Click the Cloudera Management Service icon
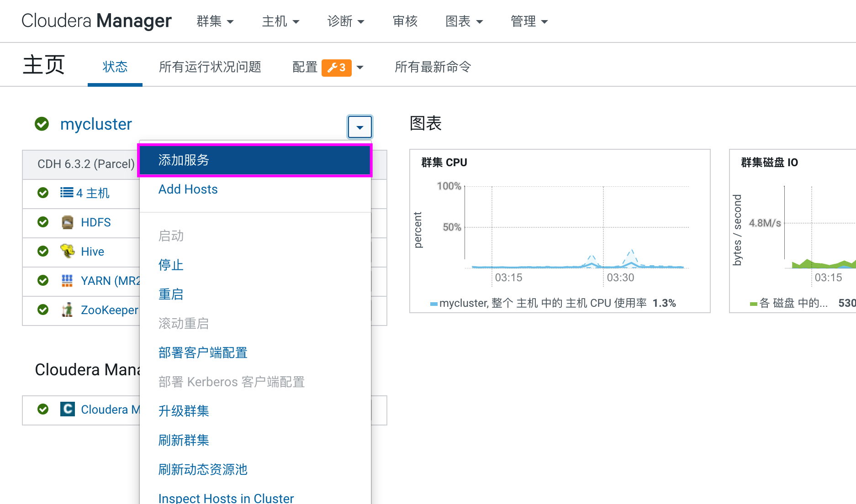Image resolution: width=856 pixels, height=504 pixels. tap(67, 409)
